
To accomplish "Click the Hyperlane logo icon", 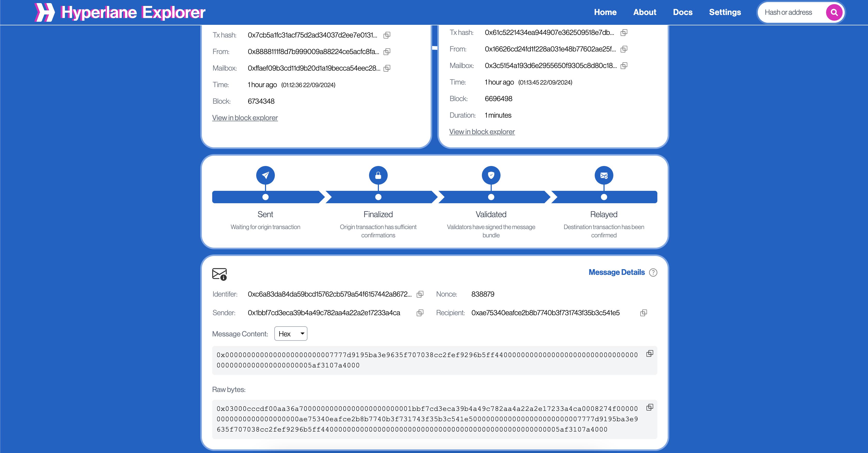I will tap(45, 12).
